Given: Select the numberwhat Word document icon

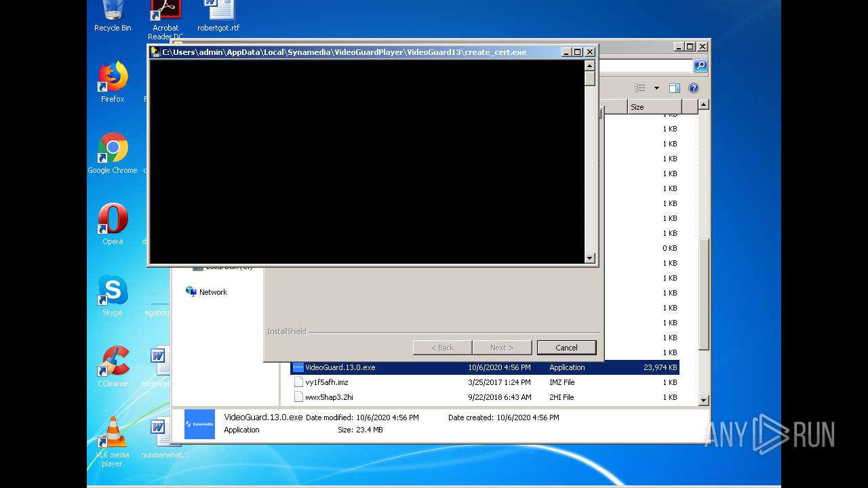Looking at the screenshot, I should pyautogui.click(x=165, y=438).
